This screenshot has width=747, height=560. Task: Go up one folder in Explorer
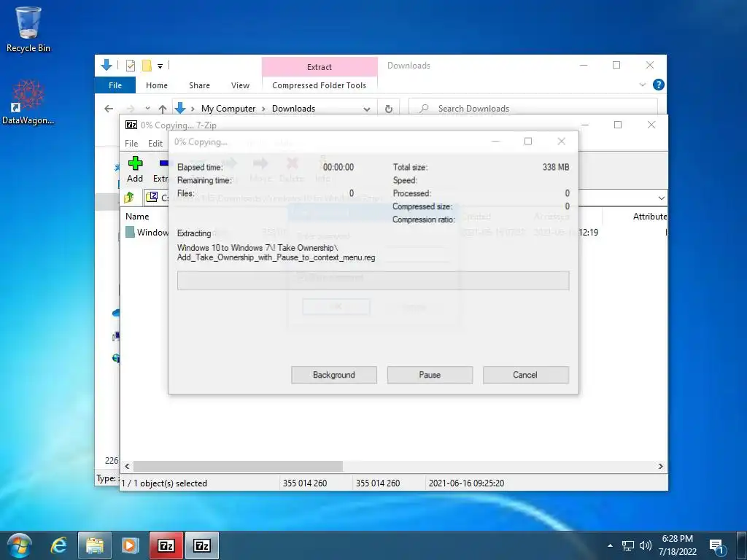(163, 109)
